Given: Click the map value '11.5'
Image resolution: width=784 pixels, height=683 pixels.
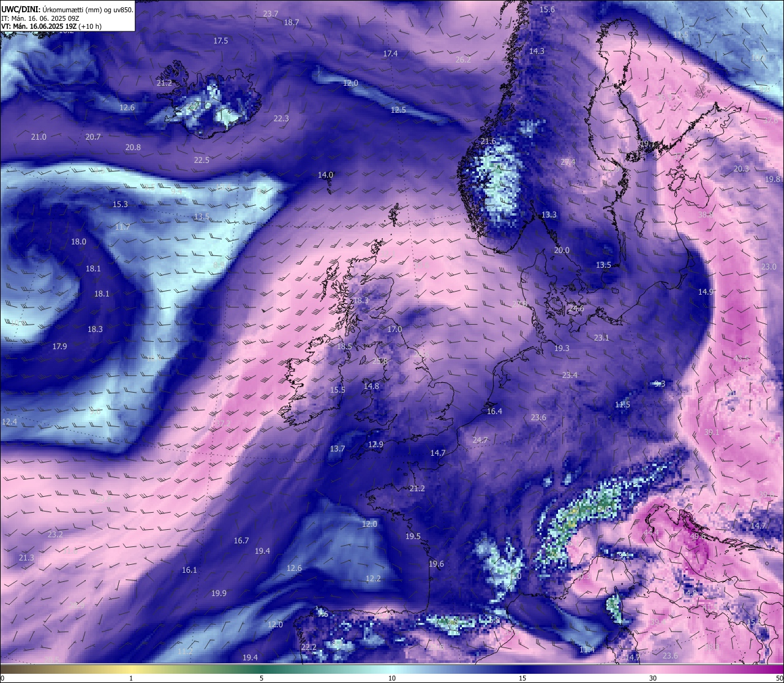Looking at the screenshot, I should [622, 404].
